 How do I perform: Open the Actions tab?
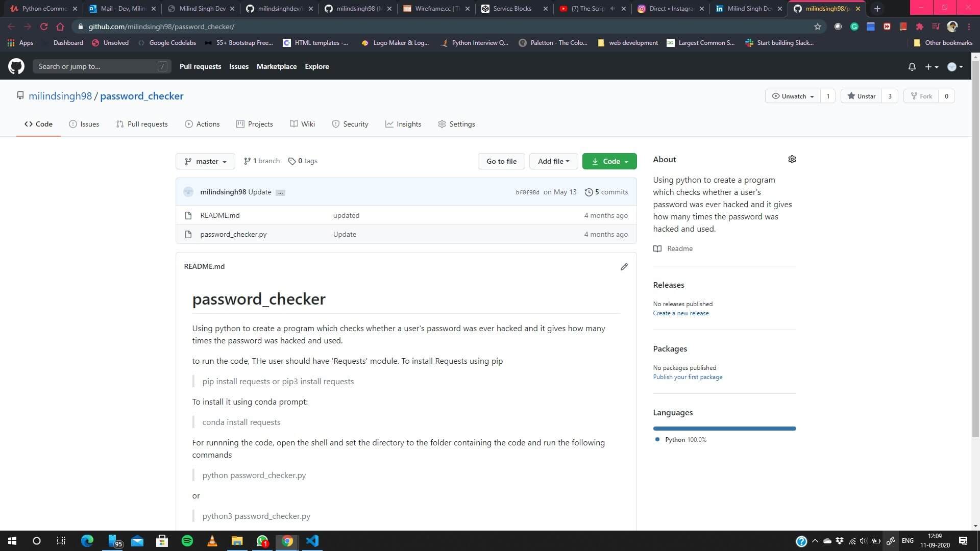[x=202, y=124]
